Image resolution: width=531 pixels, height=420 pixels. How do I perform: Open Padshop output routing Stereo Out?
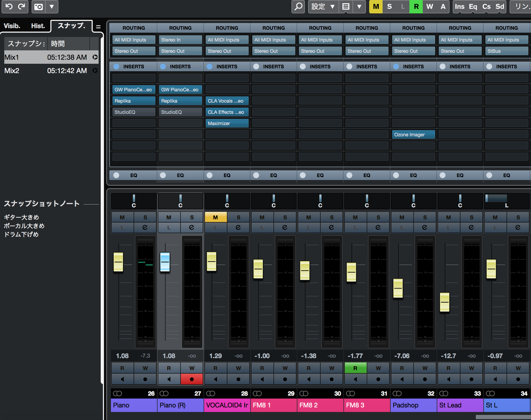(x=414, y=51)
